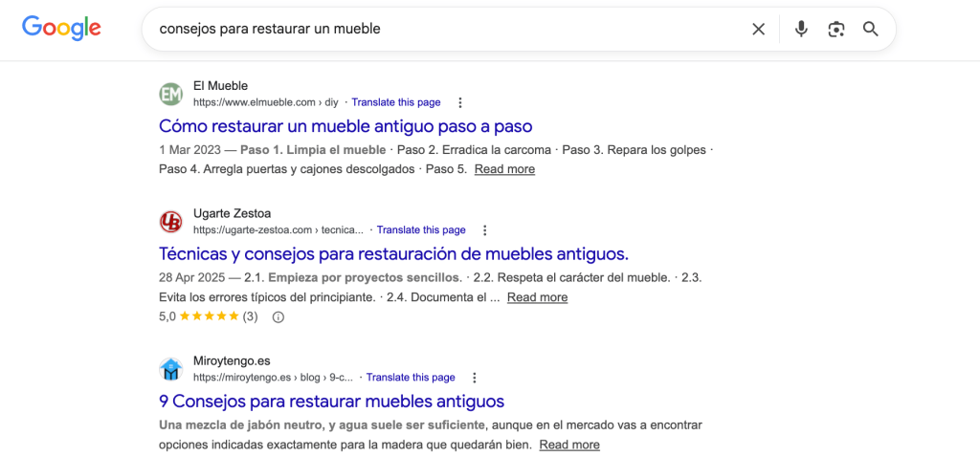
Task: Click the Miroytengo.es site favicon
Action: [170, 369]
